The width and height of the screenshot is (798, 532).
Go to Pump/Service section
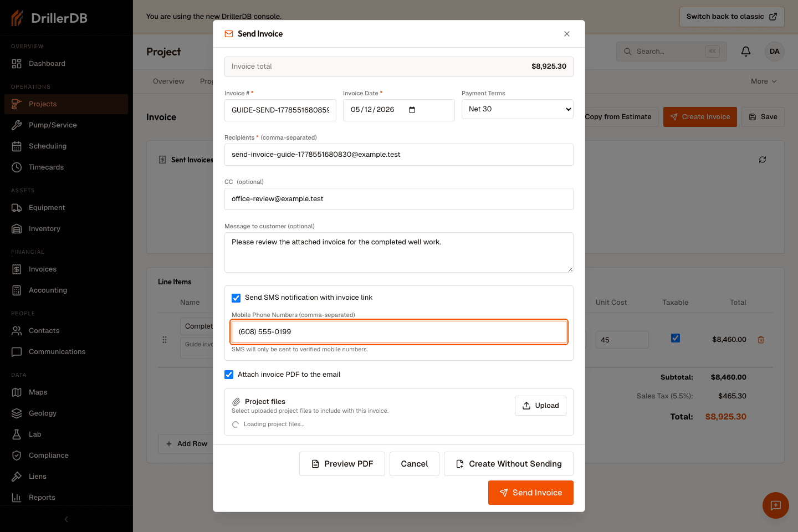coord(66,125)
